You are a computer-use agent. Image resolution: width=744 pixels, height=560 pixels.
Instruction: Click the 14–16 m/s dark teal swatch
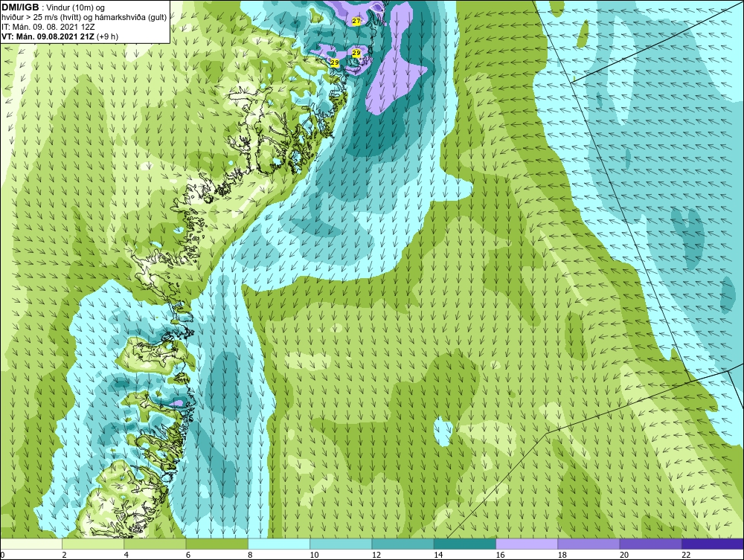coord(465,544)
